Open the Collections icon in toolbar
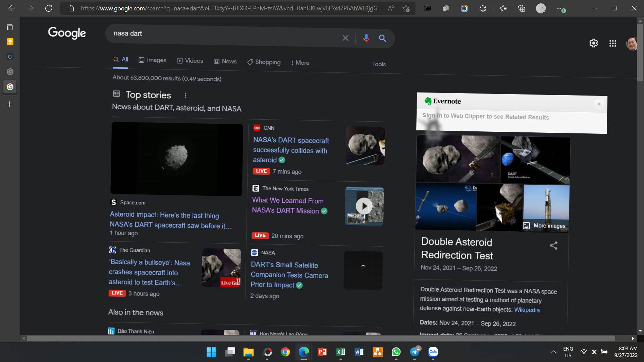This screenshot has height=362, width=644. (522, 8)
